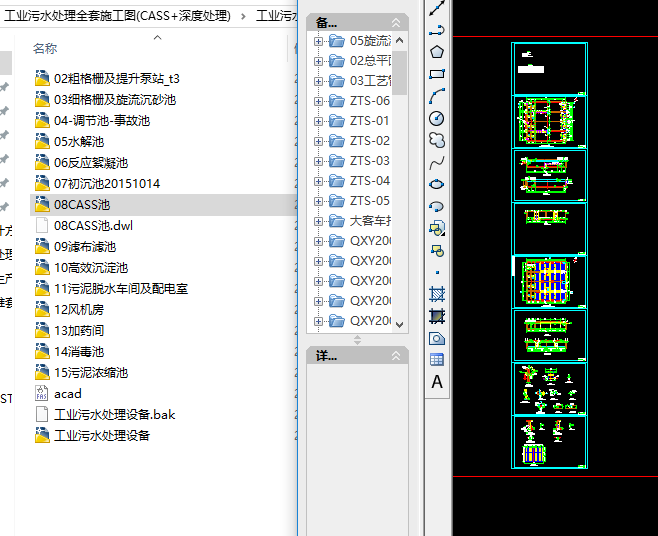Expand the ZTS-04 folder node

click(319, 181)
